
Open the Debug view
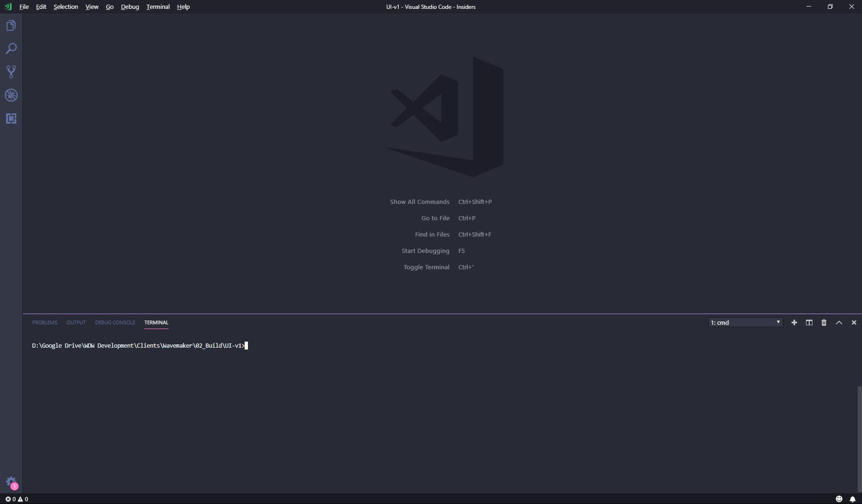coord(11,95)
